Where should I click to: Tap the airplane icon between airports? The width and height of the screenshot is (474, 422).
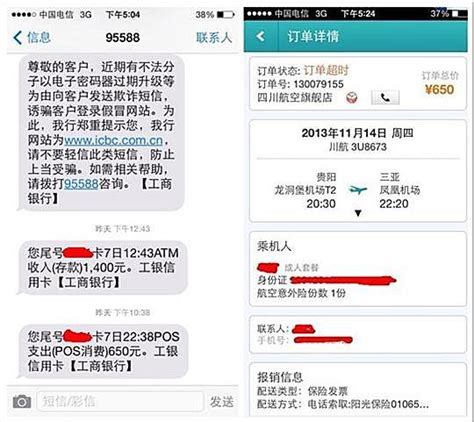tap(358, 190)
